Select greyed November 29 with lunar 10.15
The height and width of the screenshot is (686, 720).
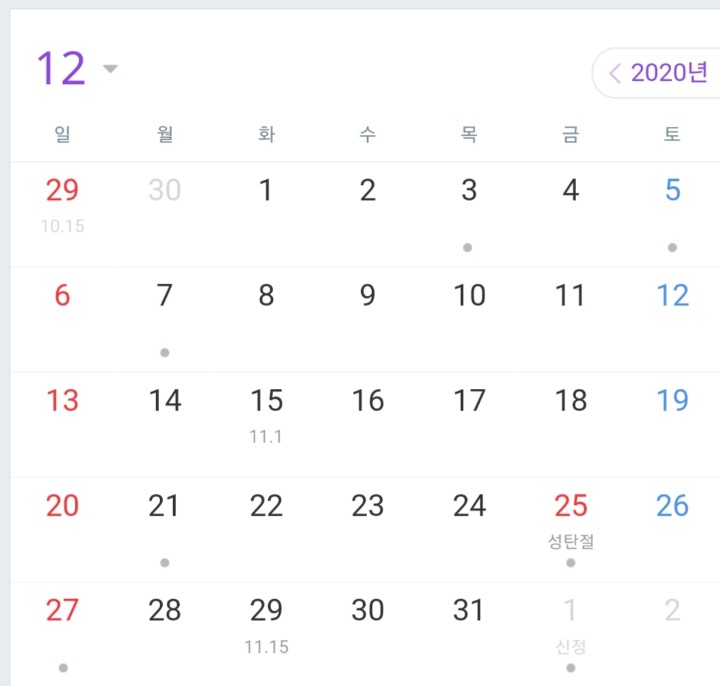click(x=62, y=191)
